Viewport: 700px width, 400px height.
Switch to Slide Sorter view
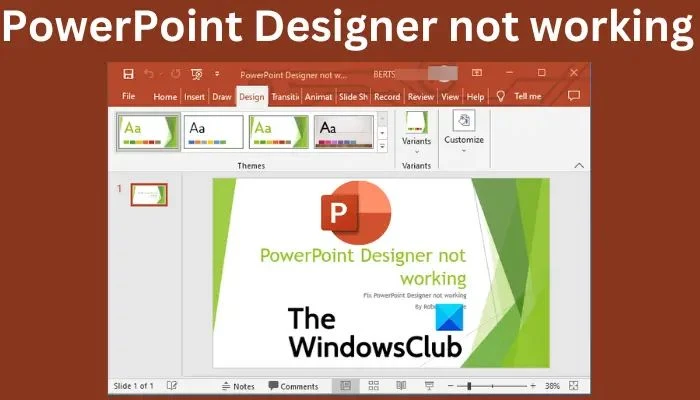tap(373, 386)
